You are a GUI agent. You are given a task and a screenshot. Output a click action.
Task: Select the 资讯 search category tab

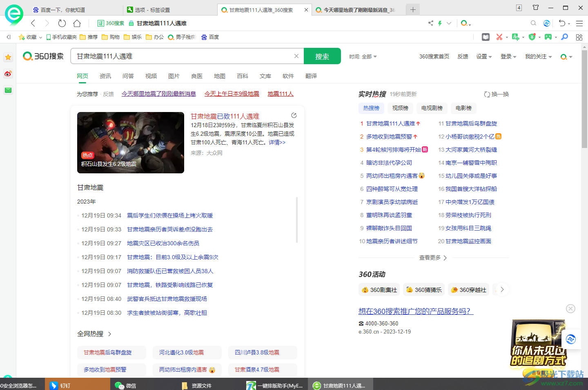click(x=105, y=76)
